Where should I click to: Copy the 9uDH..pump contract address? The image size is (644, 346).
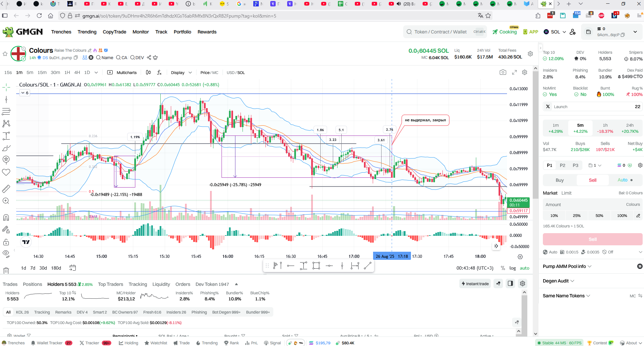pyautogui.click(x=76, y=57)
